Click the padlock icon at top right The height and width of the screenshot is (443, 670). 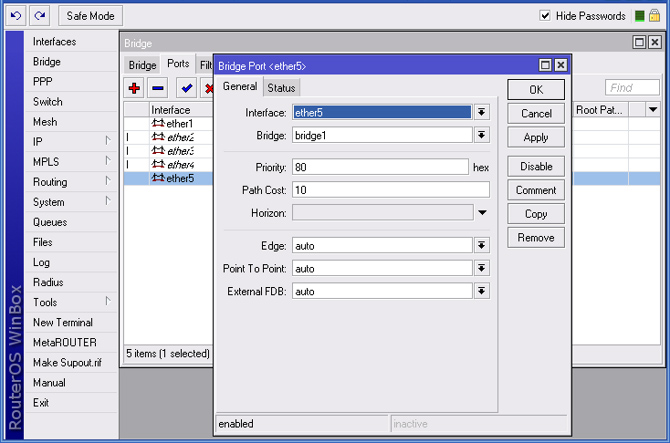653,15
